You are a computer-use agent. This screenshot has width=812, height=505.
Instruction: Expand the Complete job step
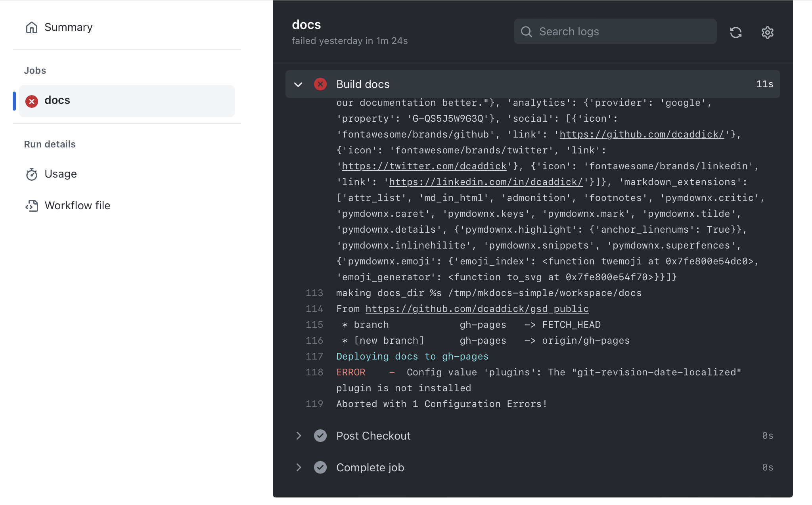point(299,467)
